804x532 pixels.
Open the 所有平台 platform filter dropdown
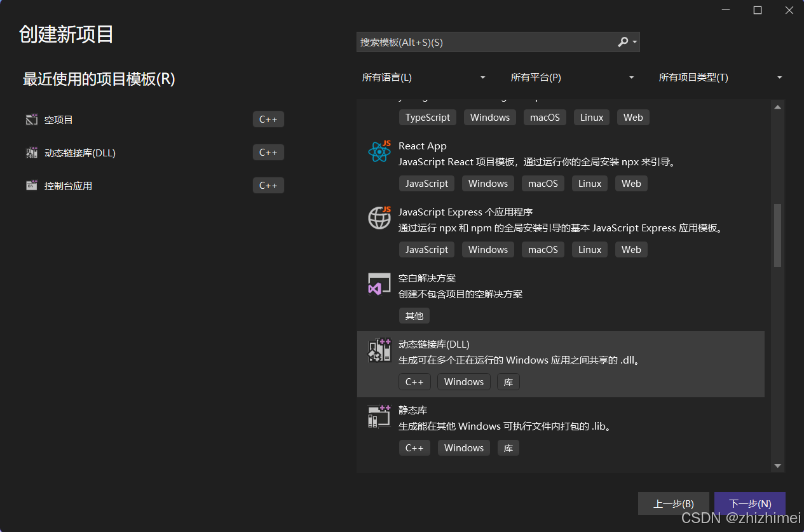coord(572,78)
